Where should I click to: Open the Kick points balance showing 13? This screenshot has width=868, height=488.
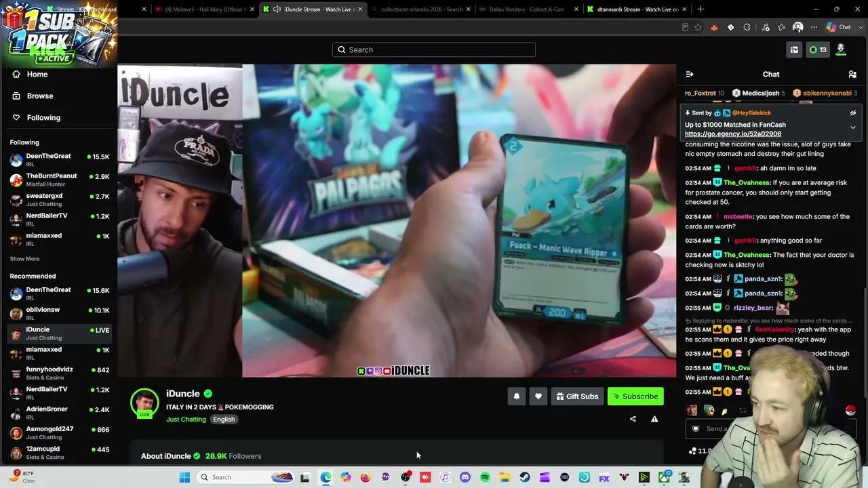click(818, 49)
